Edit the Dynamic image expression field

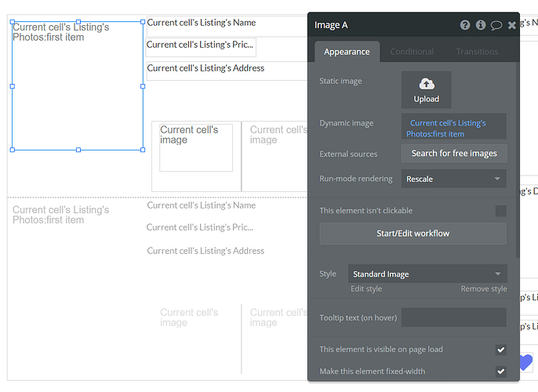point(453,128)
